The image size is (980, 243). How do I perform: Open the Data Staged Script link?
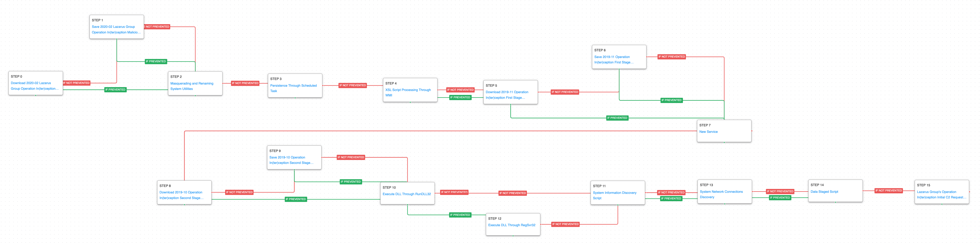click(x=824, y=192)
